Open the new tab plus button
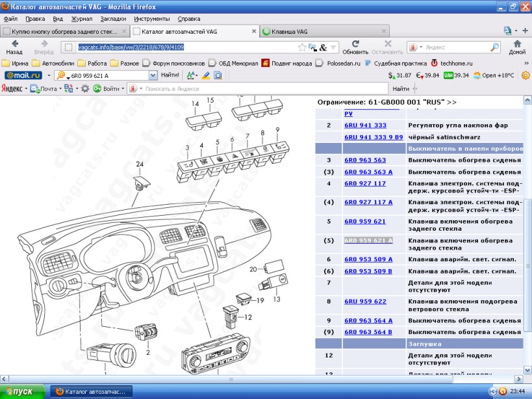This screenshot has width=532, height=399. tap(524, 31)
